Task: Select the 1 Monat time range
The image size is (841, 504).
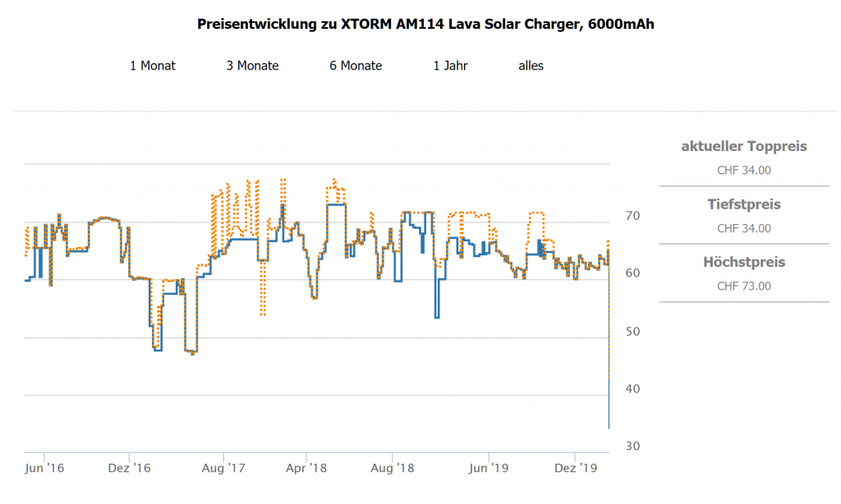Action: tap(153, 66)
